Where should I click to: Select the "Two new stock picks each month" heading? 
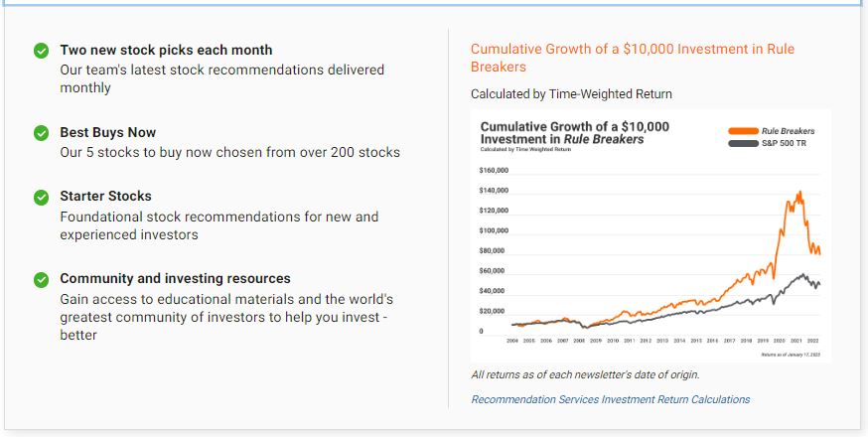(x=166, y=50)
